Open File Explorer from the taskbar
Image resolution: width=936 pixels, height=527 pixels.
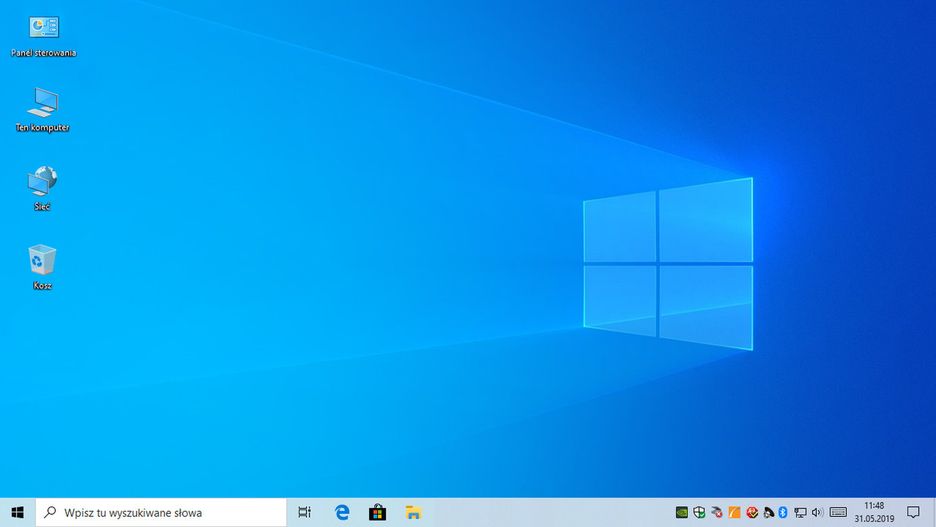pos(413,512)
